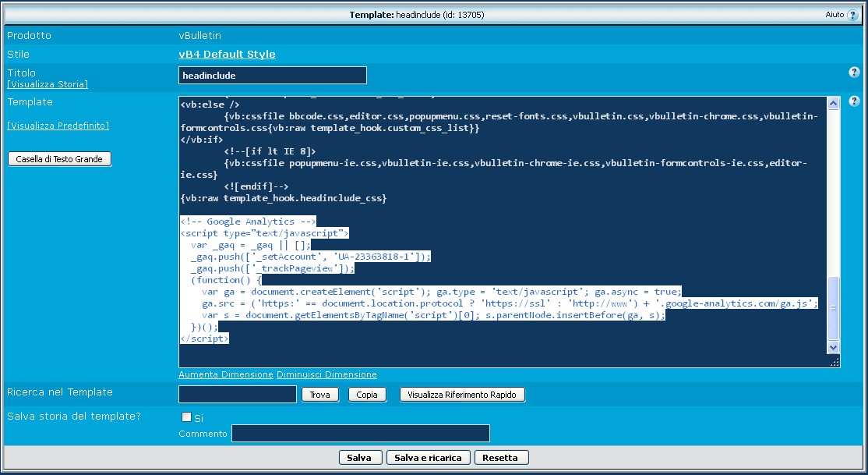Open Visualizza Riferimento Rapido

click(x=462, y=395)
